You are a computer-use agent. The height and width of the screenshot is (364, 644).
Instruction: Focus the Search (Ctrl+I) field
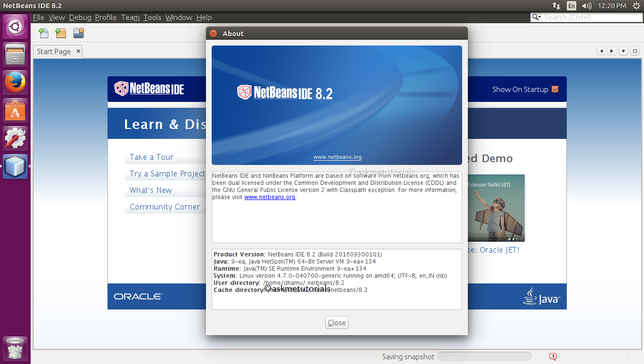click(592, 18)
